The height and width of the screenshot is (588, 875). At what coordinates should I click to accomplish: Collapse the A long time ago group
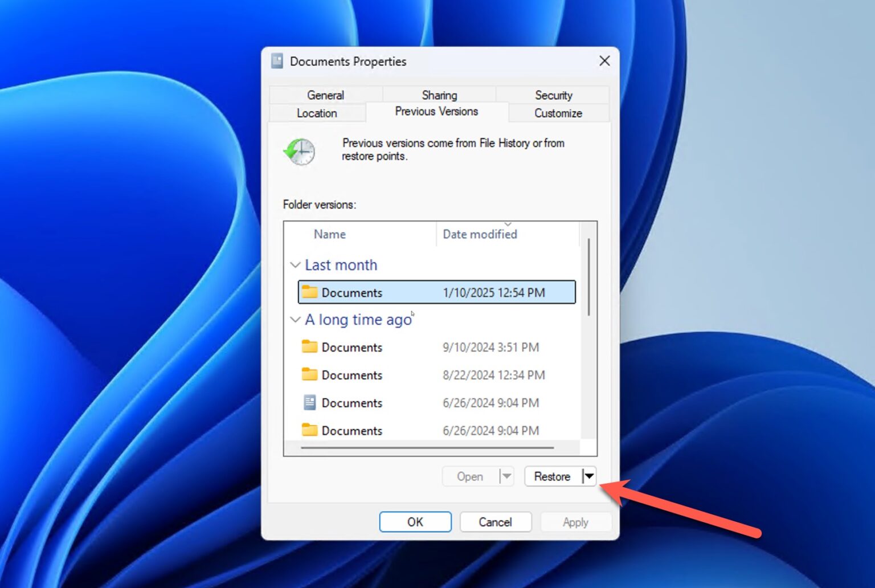295,320
